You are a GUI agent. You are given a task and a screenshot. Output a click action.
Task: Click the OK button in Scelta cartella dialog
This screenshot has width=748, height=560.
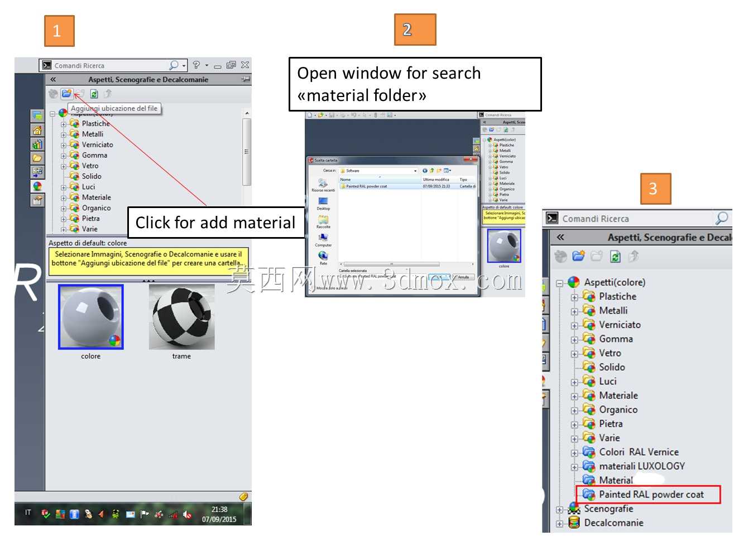439,277
